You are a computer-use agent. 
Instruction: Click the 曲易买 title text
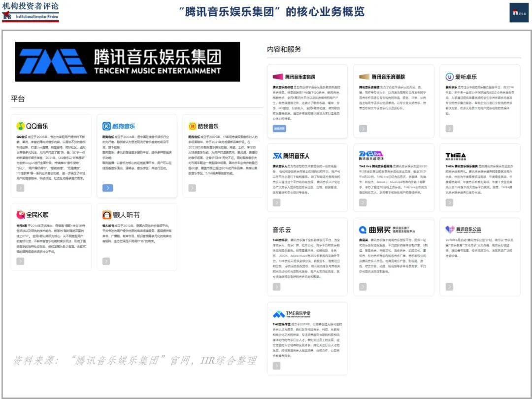pos(380,230)
